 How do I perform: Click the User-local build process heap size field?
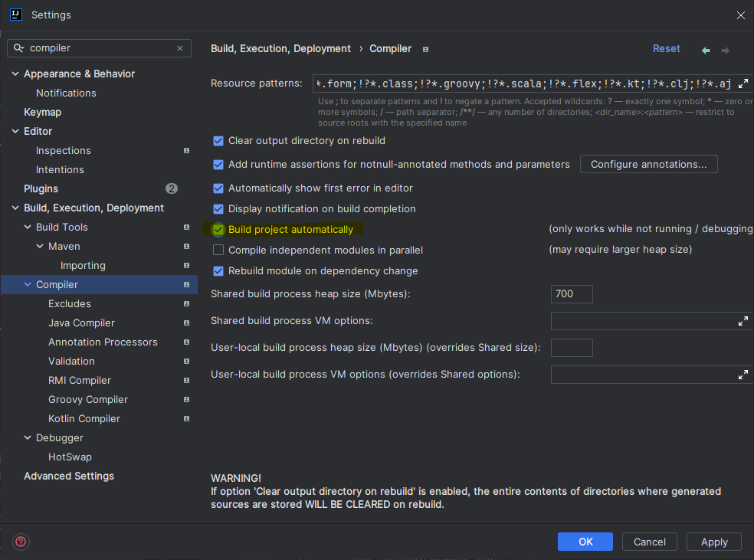(572, 348)
